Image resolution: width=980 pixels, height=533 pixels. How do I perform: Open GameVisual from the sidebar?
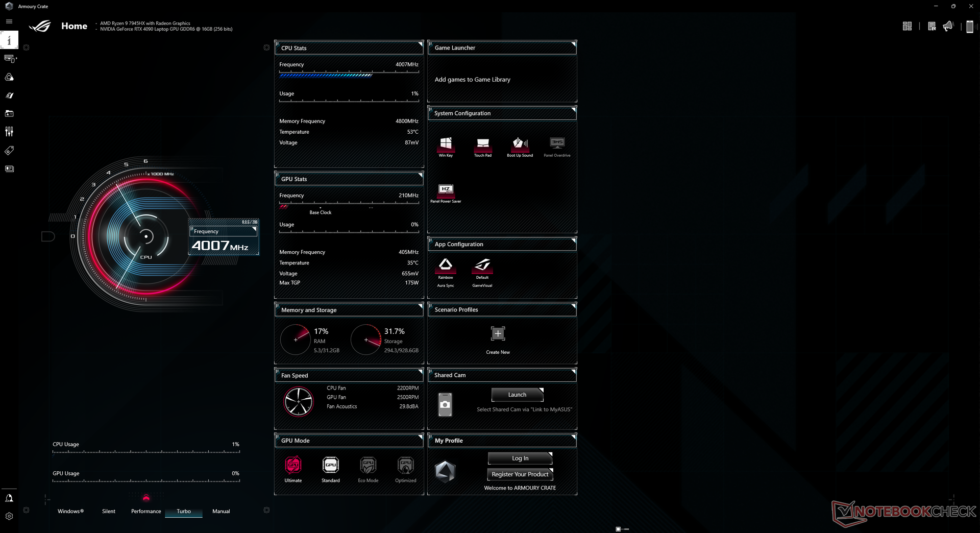(9, 95)
